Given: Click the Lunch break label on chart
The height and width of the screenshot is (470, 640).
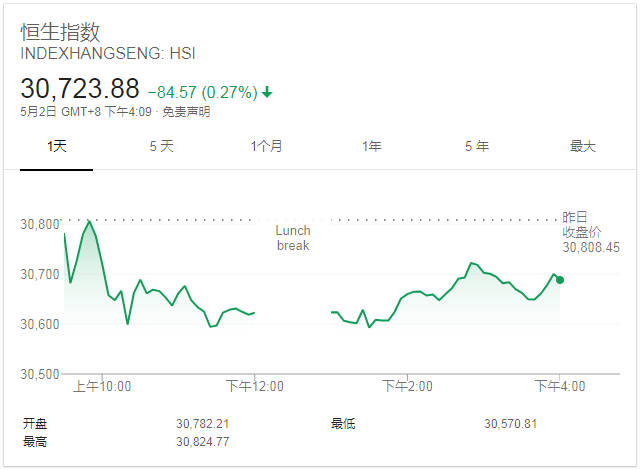Looking at the screenshot, I should click(x=293, y=238).
